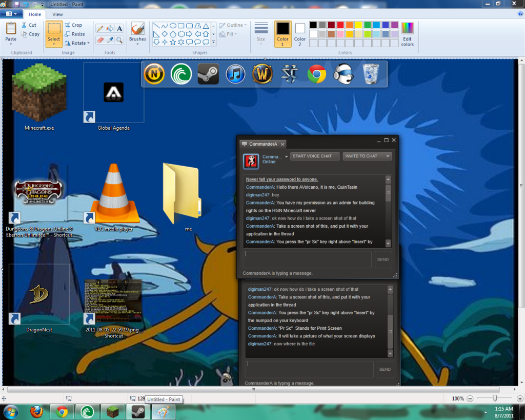Open the shape Outline dropdown
The height and width of the screenshot is (420, 525).
233,25
